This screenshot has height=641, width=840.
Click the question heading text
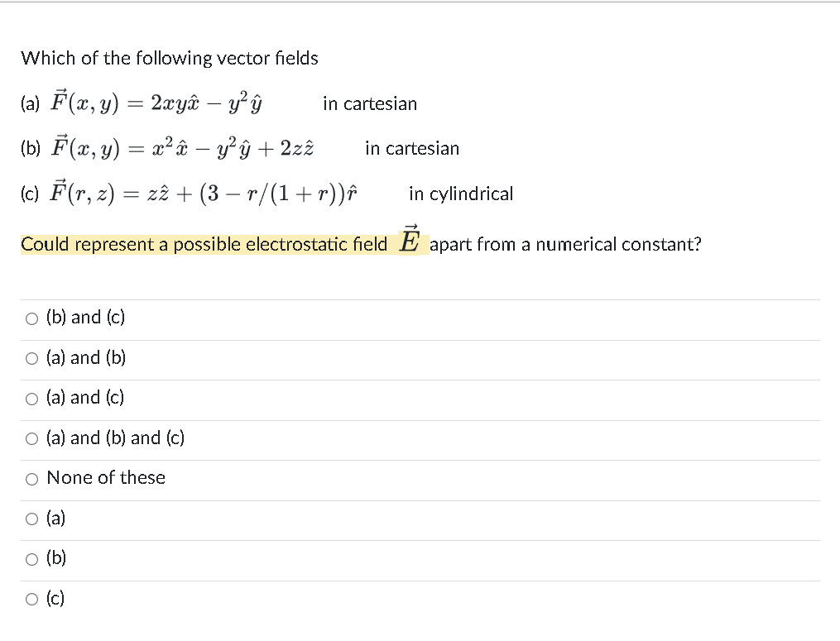tap(169, 58)
